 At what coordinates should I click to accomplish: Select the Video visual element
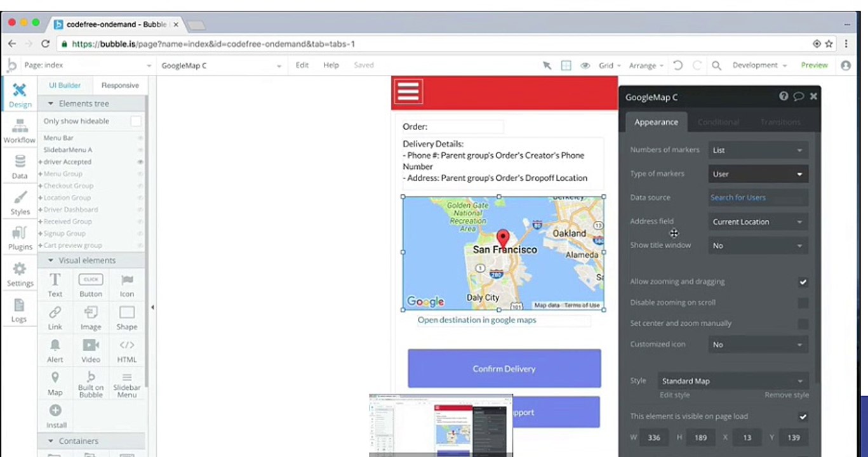(91, 351)
